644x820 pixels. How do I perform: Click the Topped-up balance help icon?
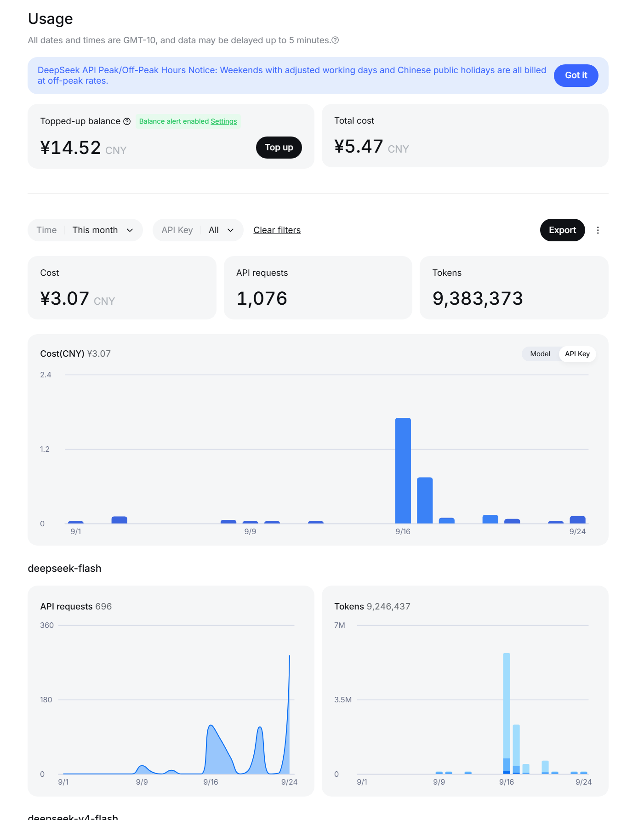[x=127, y=121]
